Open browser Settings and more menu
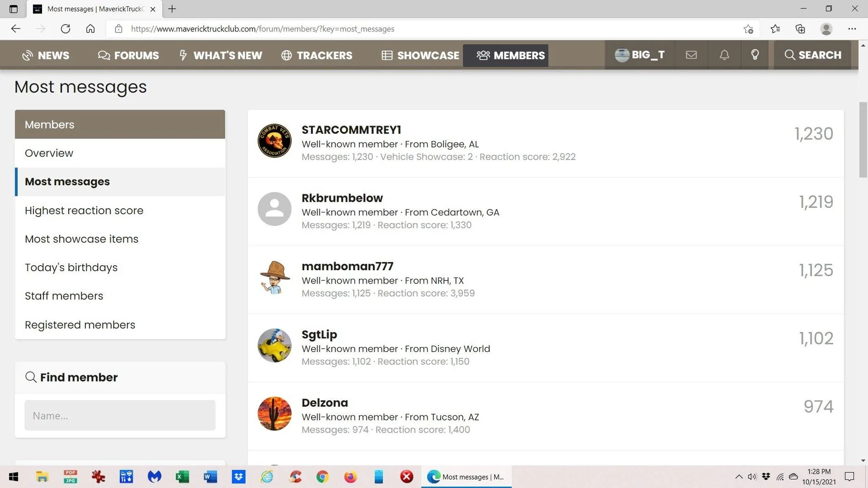868x488 pixels. coord(852,29)
